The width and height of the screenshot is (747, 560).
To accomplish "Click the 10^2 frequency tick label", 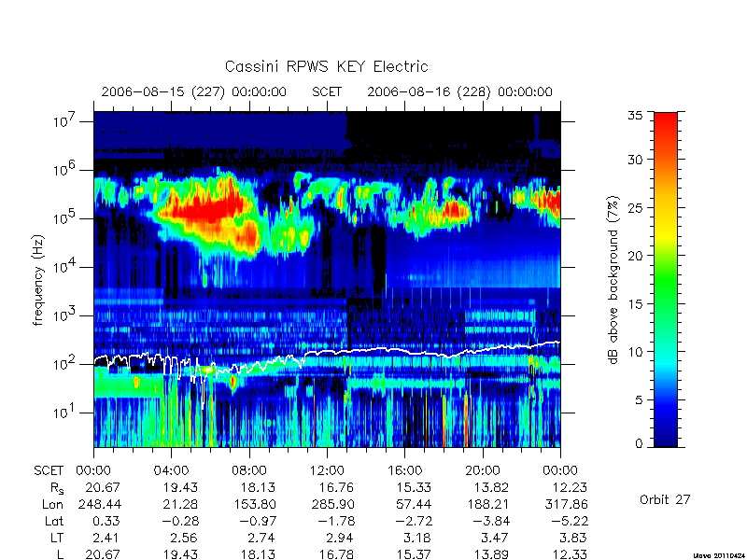I will pyautogui.click(x=65, y=364).
